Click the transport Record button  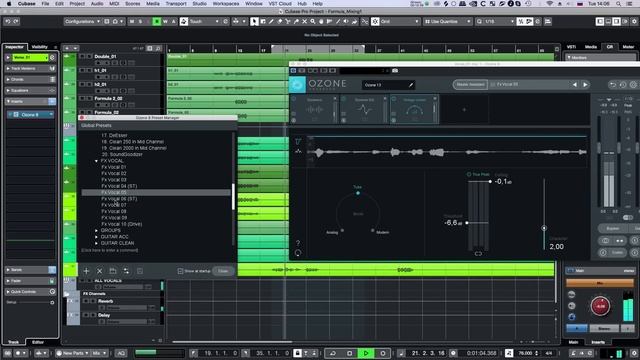pyautogui.click(x=383, y=353)
